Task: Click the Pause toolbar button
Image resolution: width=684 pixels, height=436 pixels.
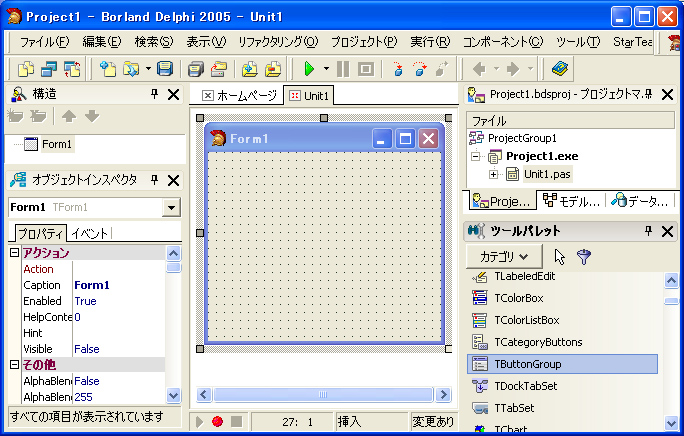Action: coord(343,69)
